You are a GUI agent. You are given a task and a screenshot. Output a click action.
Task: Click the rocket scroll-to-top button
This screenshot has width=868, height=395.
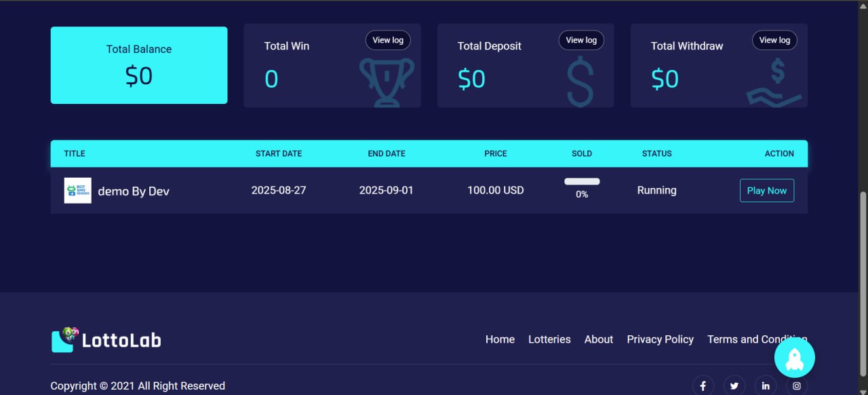pyautogui.click(x=794, y=358)
